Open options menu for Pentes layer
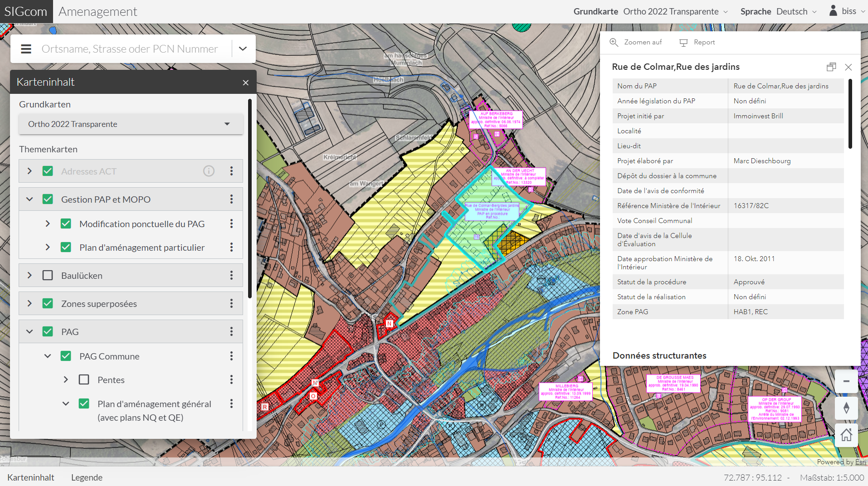The image size is (868, 486). click(x=231, y=379)
